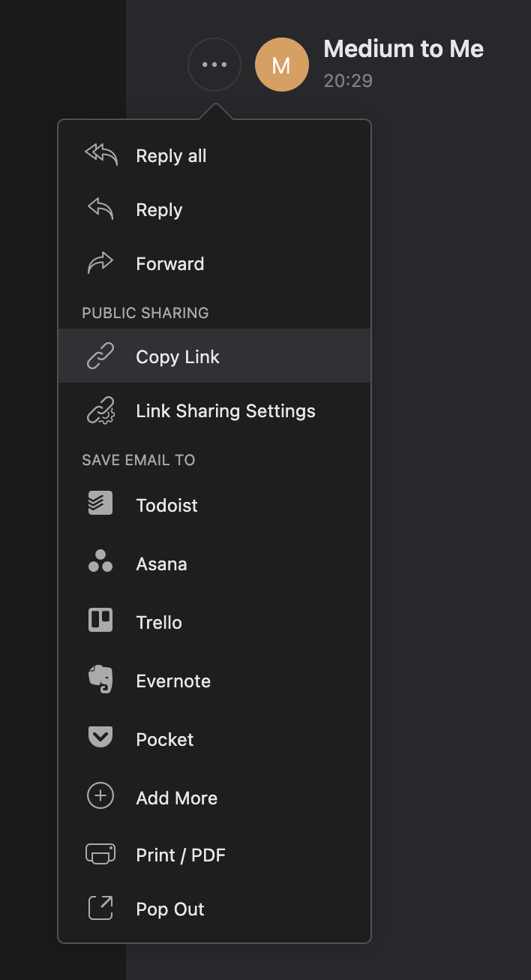
Task: Click the Pocket logo icon
Action: pos(100,738)
